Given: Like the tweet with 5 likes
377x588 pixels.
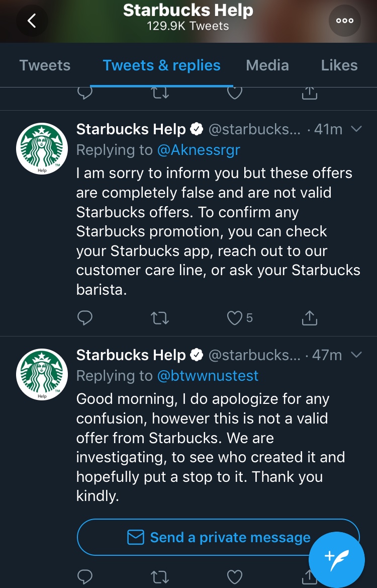Looking at the screenshot, I should (235, 318).
